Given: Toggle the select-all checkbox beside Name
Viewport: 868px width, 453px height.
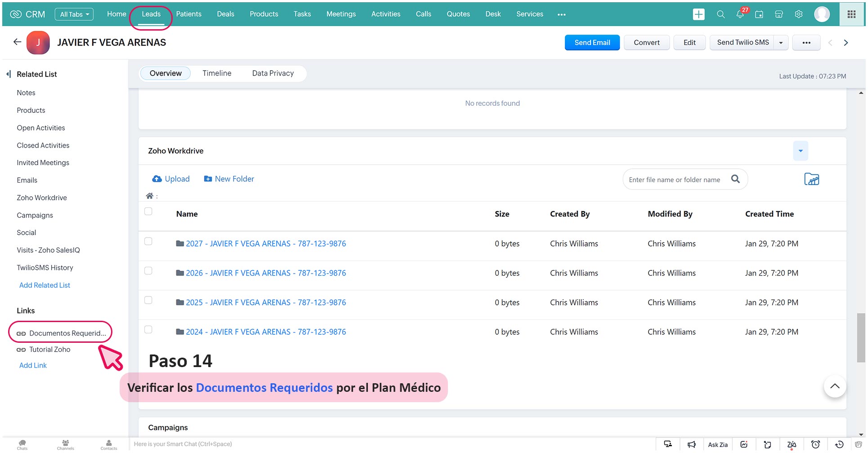Looking at the screenshot, I should click(148, 211).
